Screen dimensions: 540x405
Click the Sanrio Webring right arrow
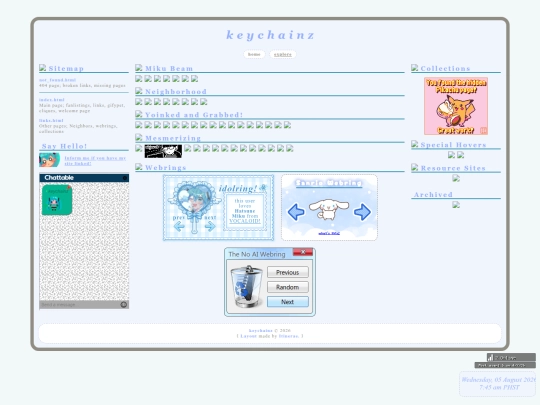(362, 212)
